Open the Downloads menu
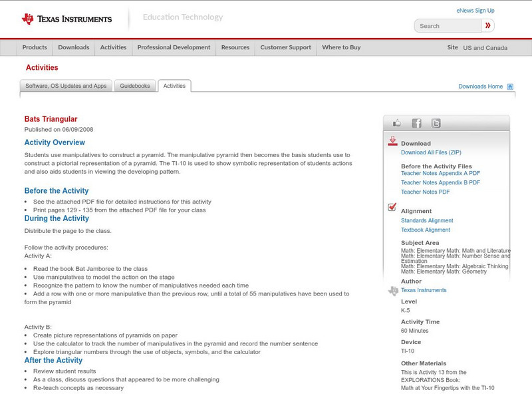Viewport: 532px width, 394px height. (74, 47)
